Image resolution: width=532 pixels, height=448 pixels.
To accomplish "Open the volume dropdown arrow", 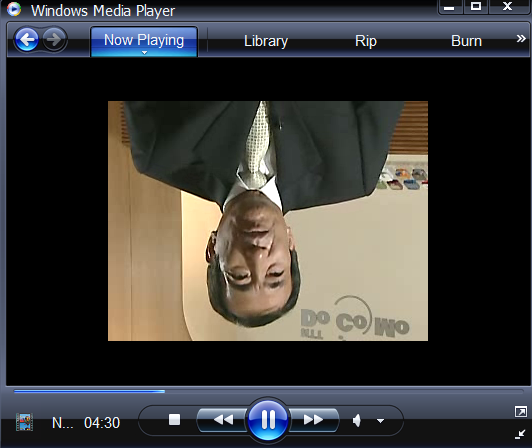I will point(380,421).
